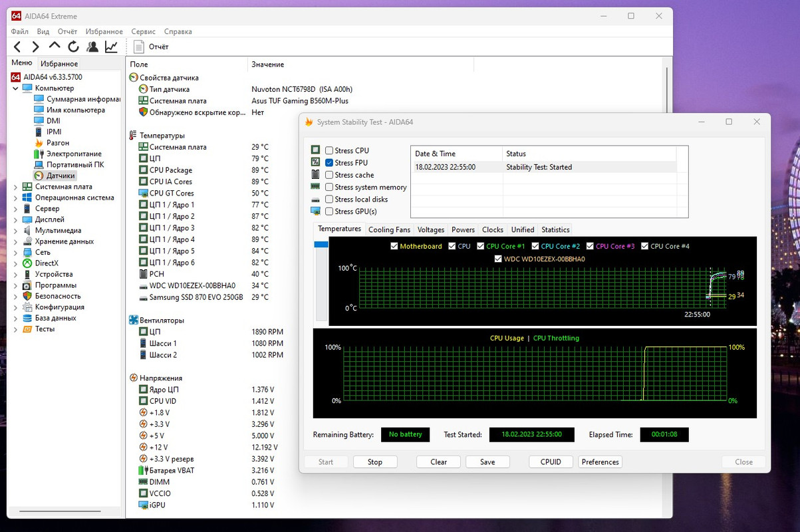Uncheck the Stress FPU checkbox

coord(329,163)
